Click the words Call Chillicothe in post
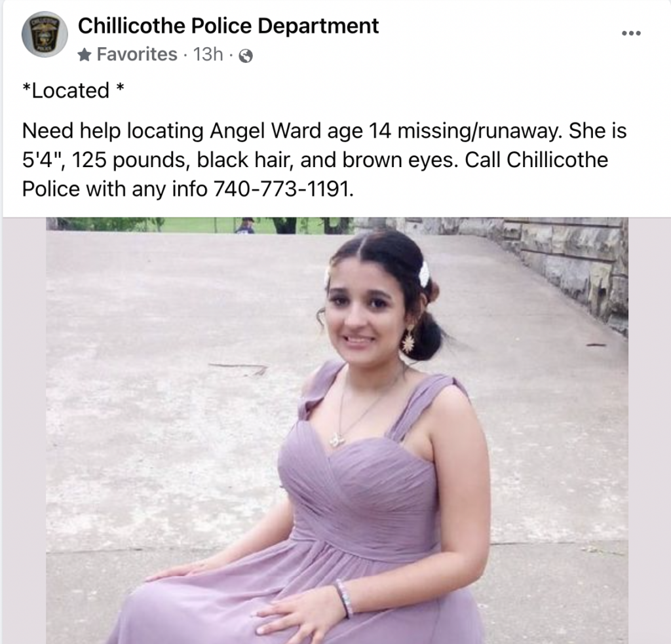This screenshot has width=671, height=644. point(536,160)
